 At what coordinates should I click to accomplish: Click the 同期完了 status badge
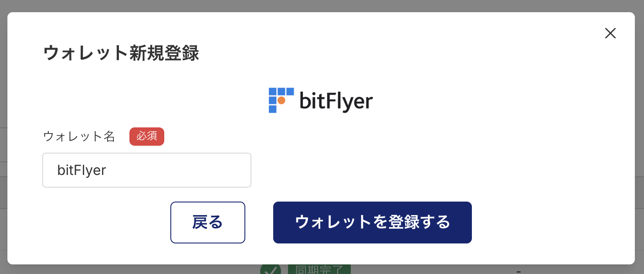319,270
